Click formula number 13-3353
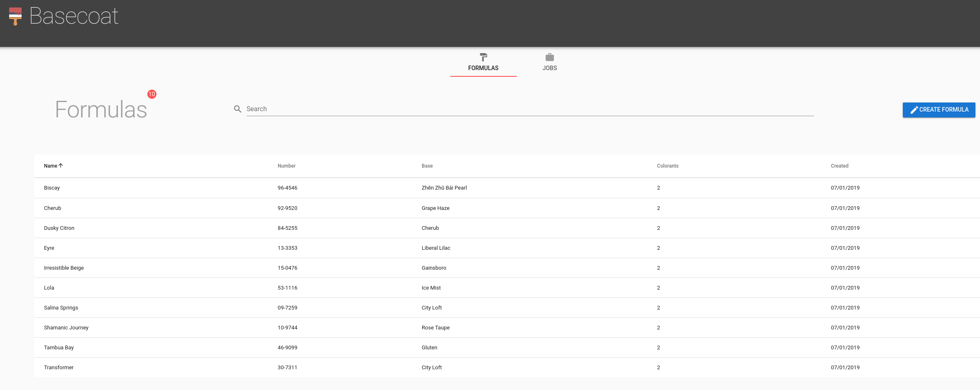The width and height of the screenshot is (980, 390). (x=287, y=248)
